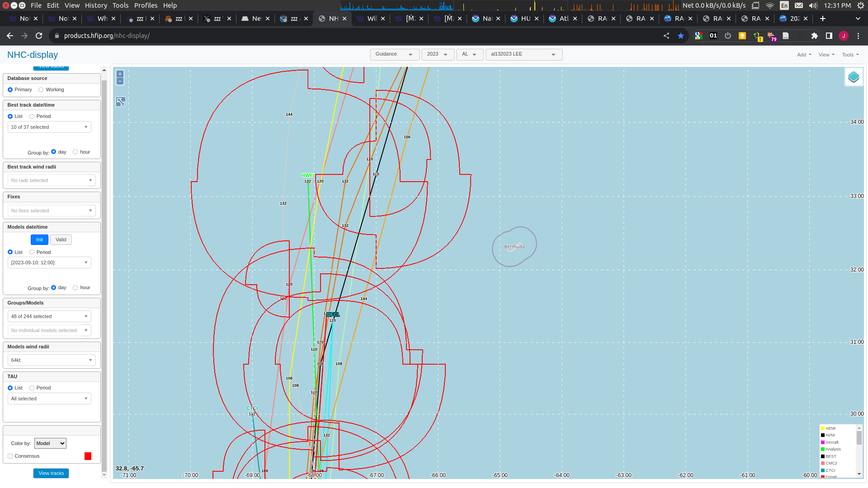Open system Wi-Fi indicator

[770, 5]
